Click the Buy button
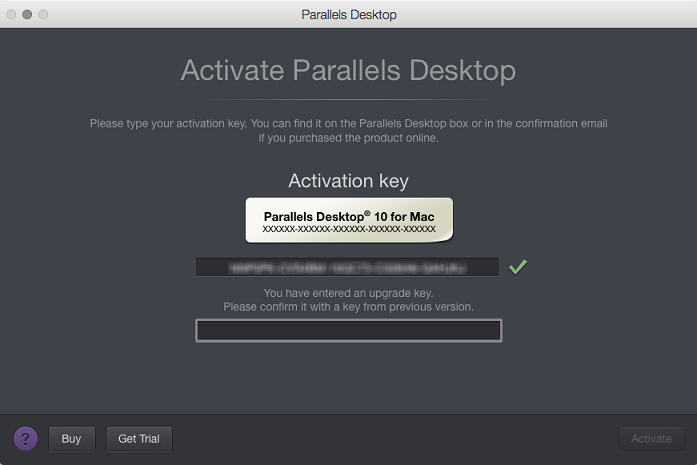The width and height of the screenshot is (697, 465). tap(72, 439)
